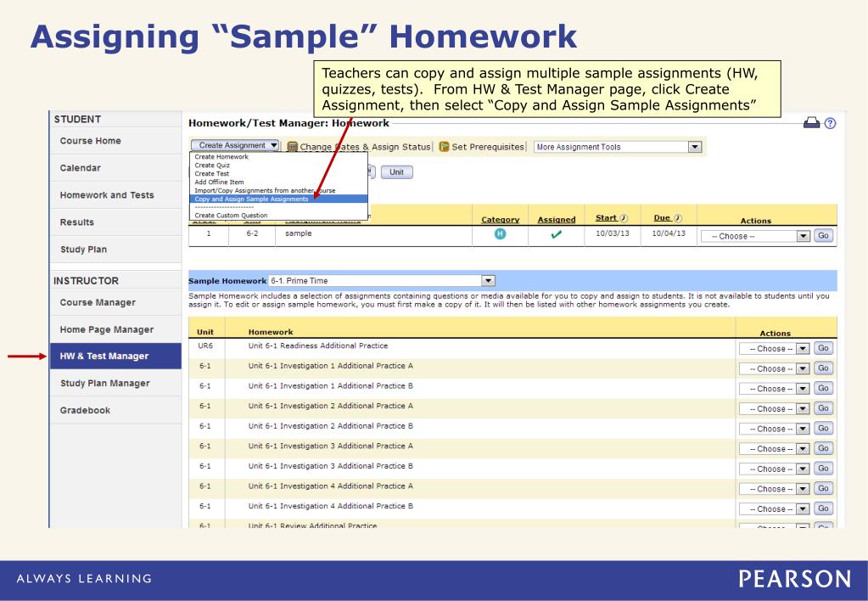Screen dimensions: 868x601
Task: Open Choose dropdown for Investigation 2 Practice B
Action: pos(774,429)
